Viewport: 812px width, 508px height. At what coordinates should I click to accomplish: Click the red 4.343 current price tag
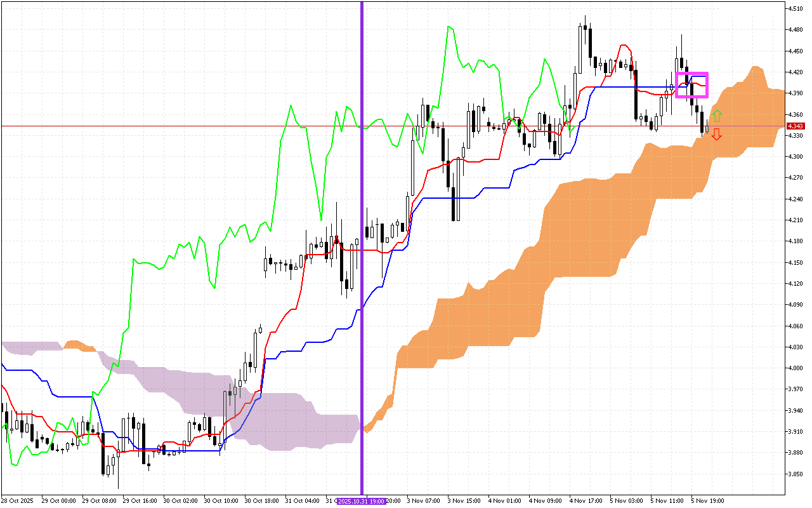point(796,126)
